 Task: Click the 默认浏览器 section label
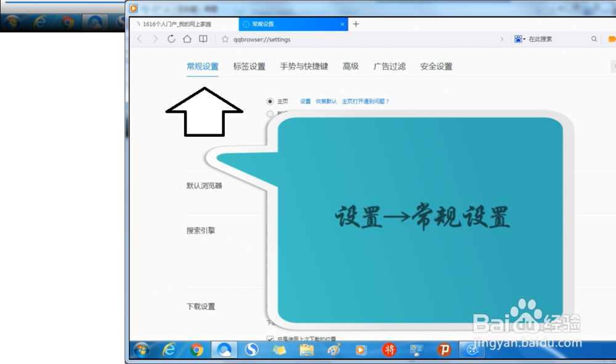205,186
